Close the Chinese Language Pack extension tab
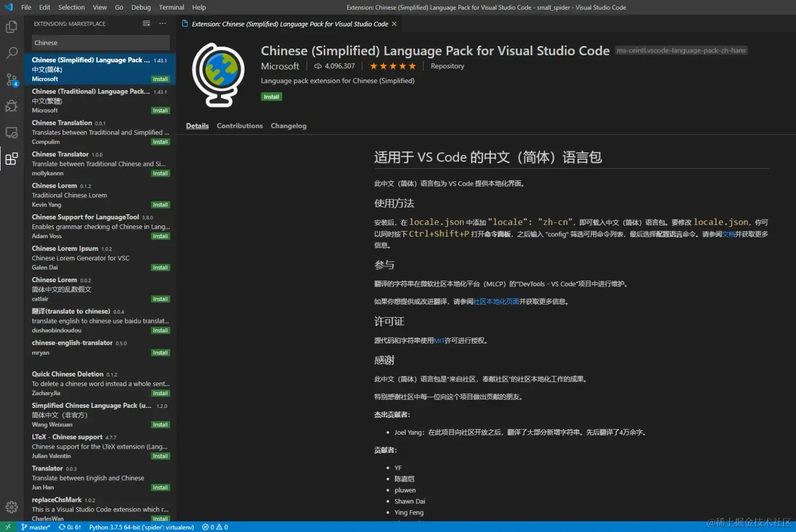Viewport: 796px width, 532px height. pyautogui.click(x=394, y=24)
